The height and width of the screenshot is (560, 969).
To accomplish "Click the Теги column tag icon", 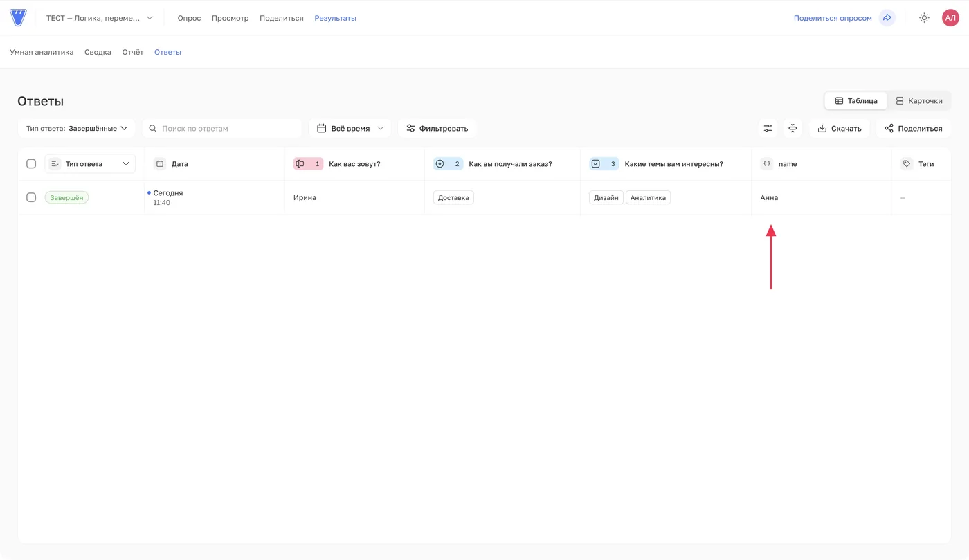I will (907, 164).
